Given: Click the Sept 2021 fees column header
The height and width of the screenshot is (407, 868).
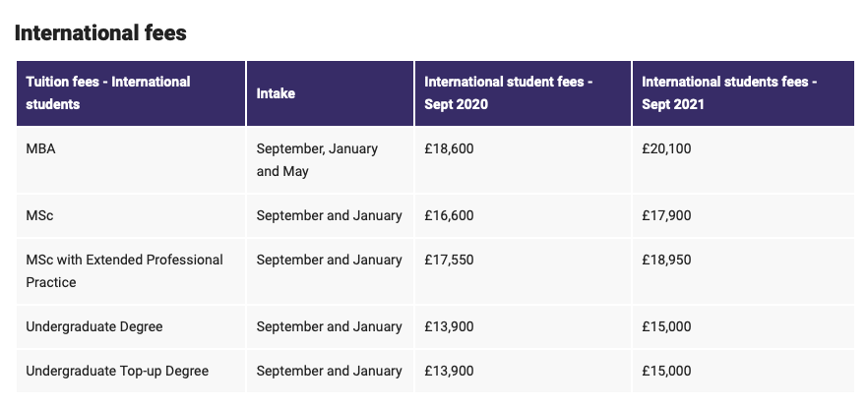Looking at the screenshot, I should (x=729, y=92).
